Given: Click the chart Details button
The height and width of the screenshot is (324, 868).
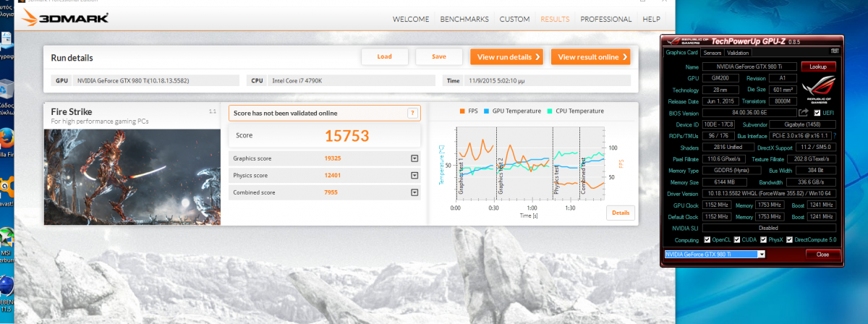Looking at the screenshot, I should coord(621,213).
